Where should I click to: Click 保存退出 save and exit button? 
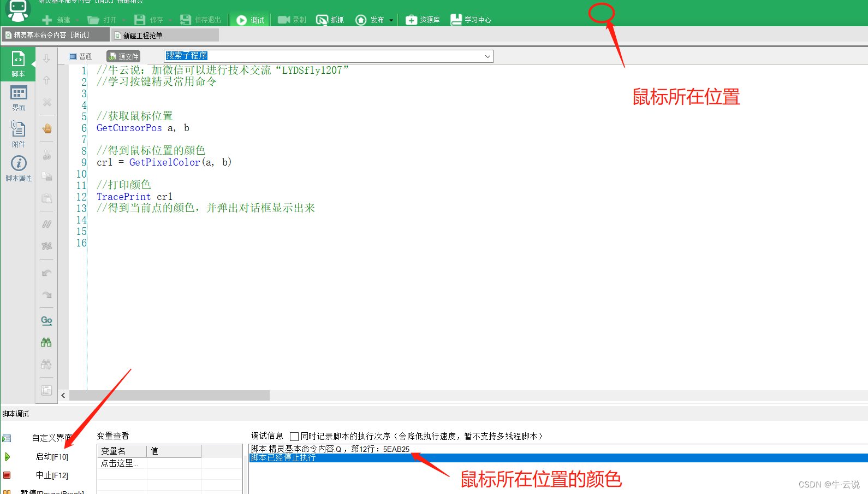(x=201, y=20)
